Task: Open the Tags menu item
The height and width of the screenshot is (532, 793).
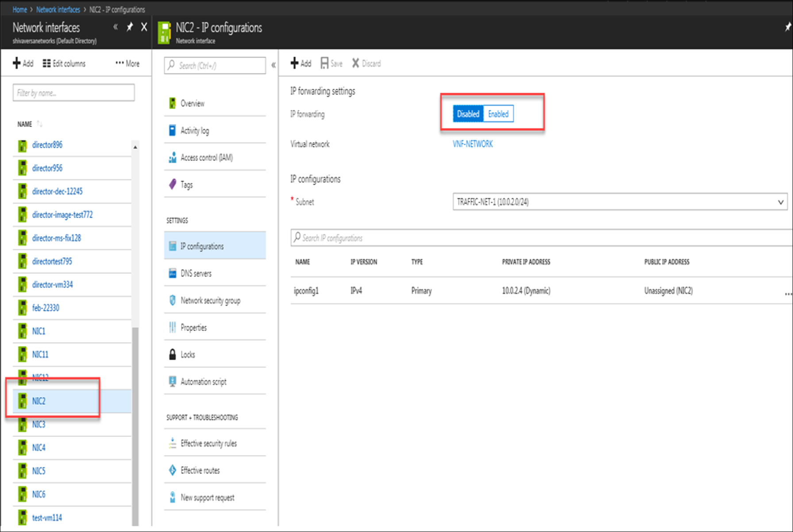Action: coord(215,185)
